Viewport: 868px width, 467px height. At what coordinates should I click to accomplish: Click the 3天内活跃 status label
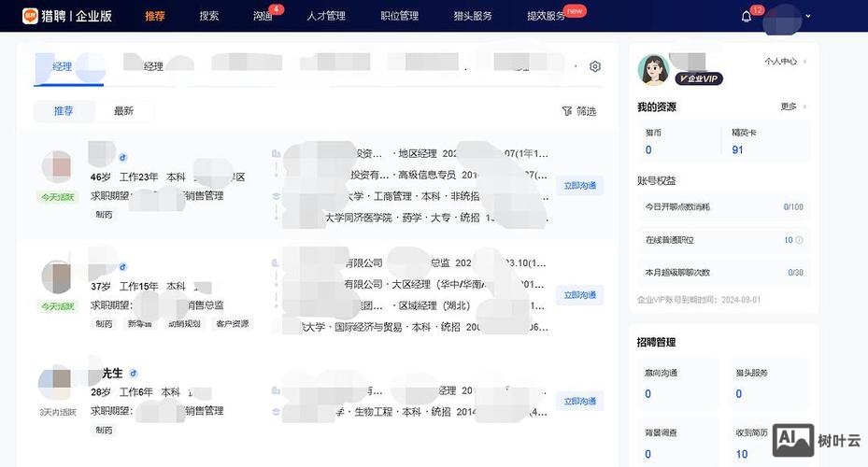tap(58, 412)
